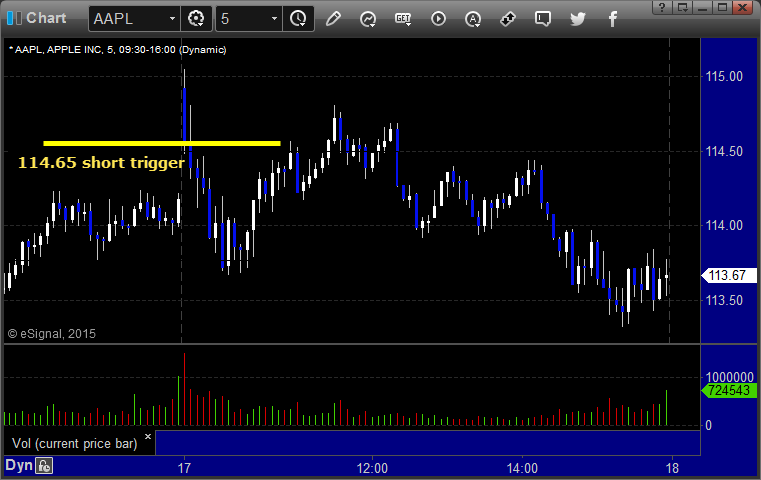The height and width of the screenshot is (480, 761).
Task: Click the GET tools icon
Action: (403, 19)
